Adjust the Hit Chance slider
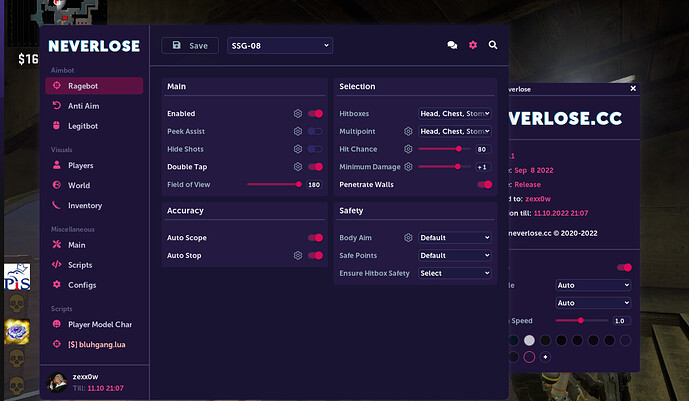Viewport: 689px width, 401px height. tap(444, 149)
